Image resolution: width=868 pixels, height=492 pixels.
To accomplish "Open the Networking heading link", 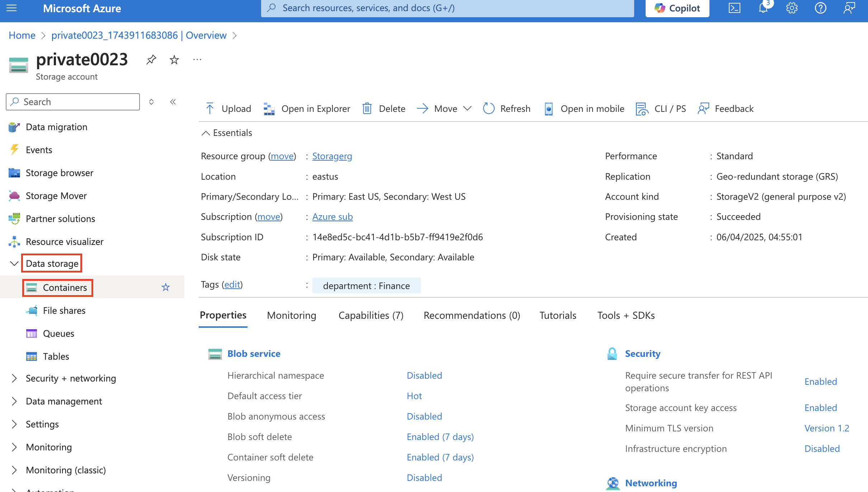I will click(x=651, y=483).
